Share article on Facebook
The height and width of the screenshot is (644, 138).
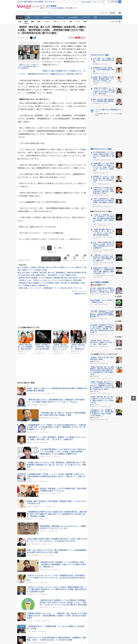tap(35, 38)
